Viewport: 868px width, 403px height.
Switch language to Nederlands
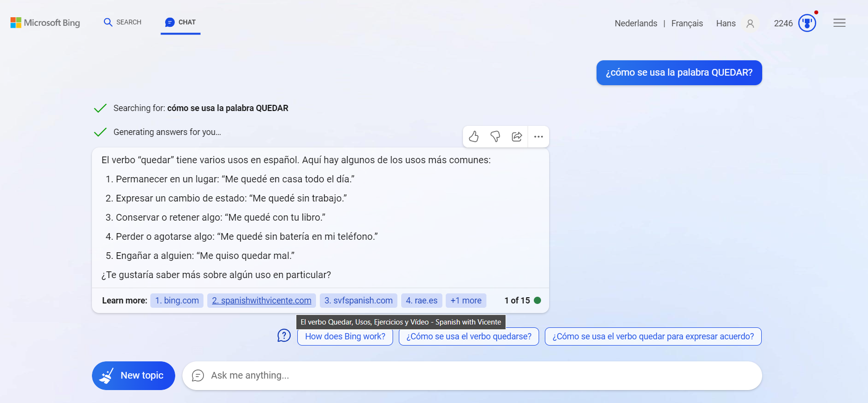coord(636,23)
